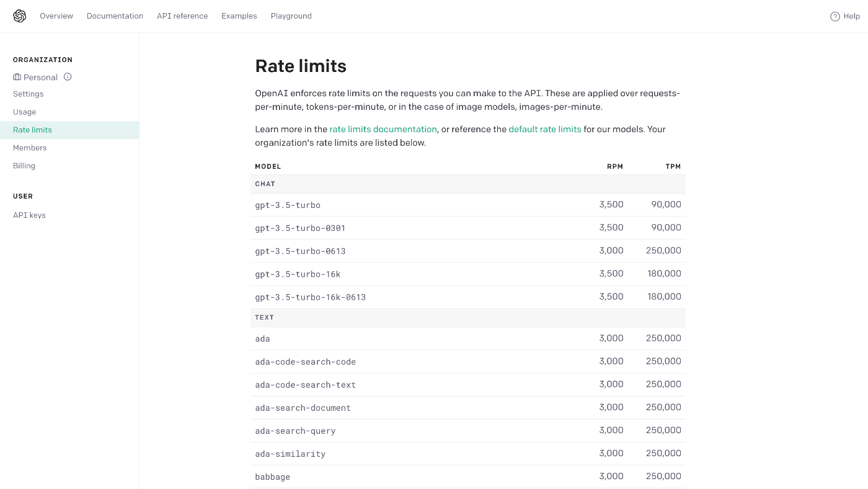
Task: Click the Help question mark icon
Action: click(x=835, y=17)
